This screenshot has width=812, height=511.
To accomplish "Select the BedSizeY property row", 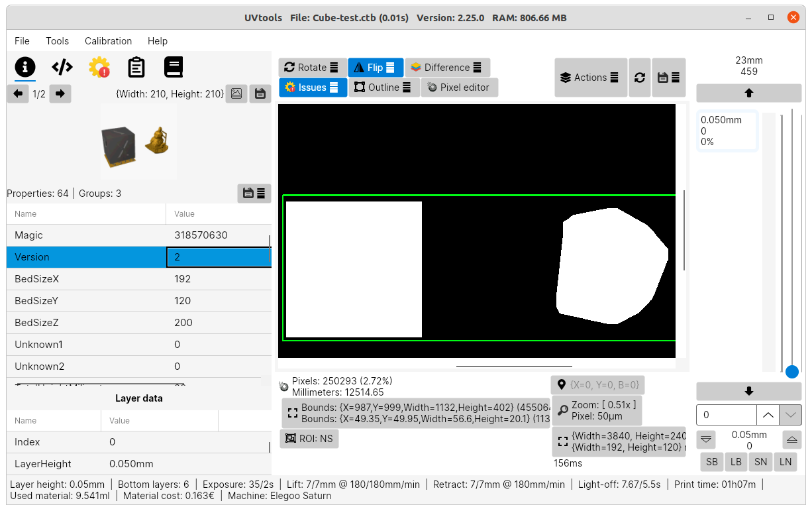I will pyautogui.click(x=139, y=301).
